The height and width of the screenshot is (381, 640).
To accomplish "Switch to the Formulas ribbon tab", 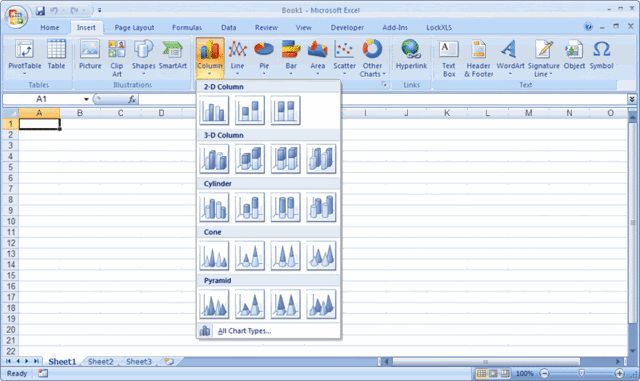I will click(x=187, y=28).
